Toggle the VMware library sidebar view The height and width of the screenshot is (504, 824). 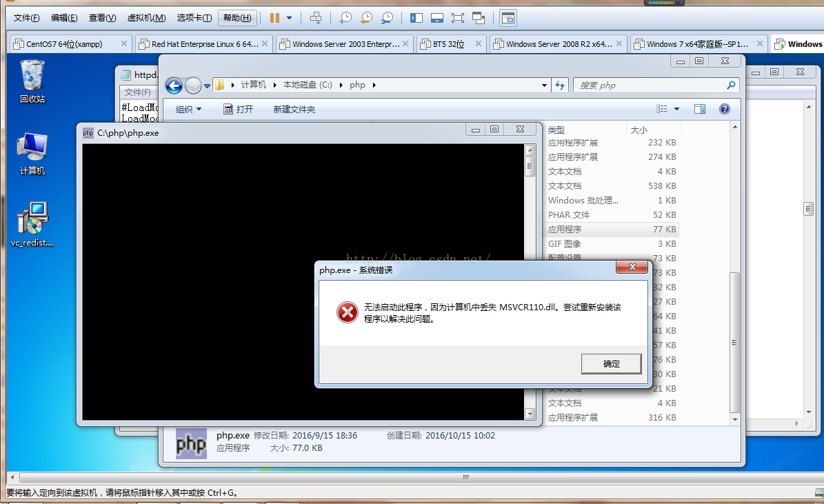416,18
